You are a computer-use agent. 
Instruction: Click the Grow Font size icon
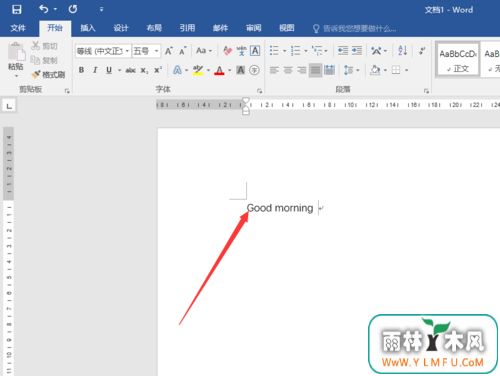click(169, 51)
